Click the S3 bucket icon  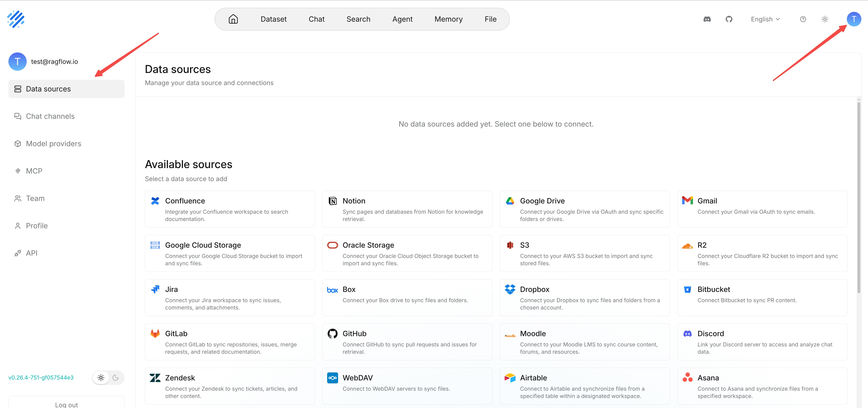pyautogui.click(x=510, y=245)
